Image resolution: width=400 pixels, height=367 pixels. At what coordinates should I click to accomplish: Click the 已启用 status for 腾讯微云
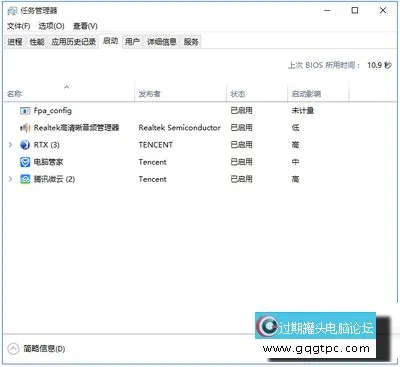coord(241,179)
